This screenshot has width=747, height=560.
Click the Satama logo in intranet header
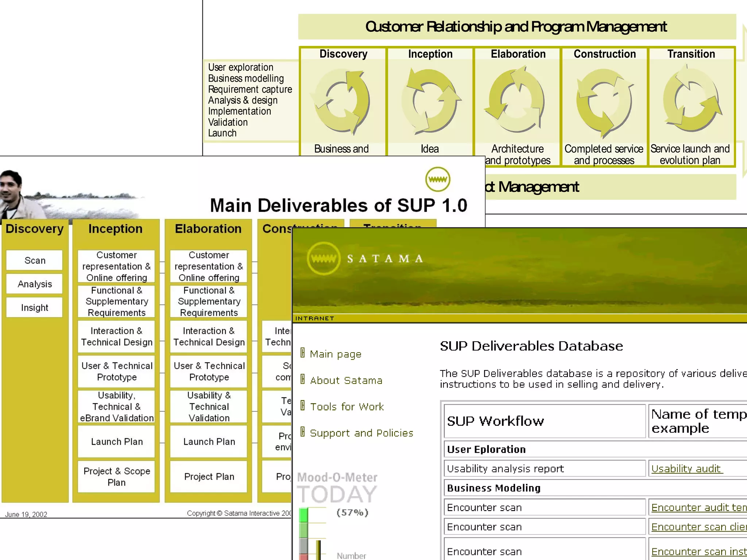pyautogui.click(x=324, y=258)
